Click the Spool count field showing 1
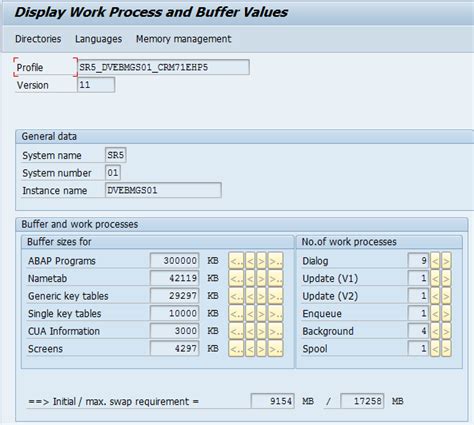 418,348
